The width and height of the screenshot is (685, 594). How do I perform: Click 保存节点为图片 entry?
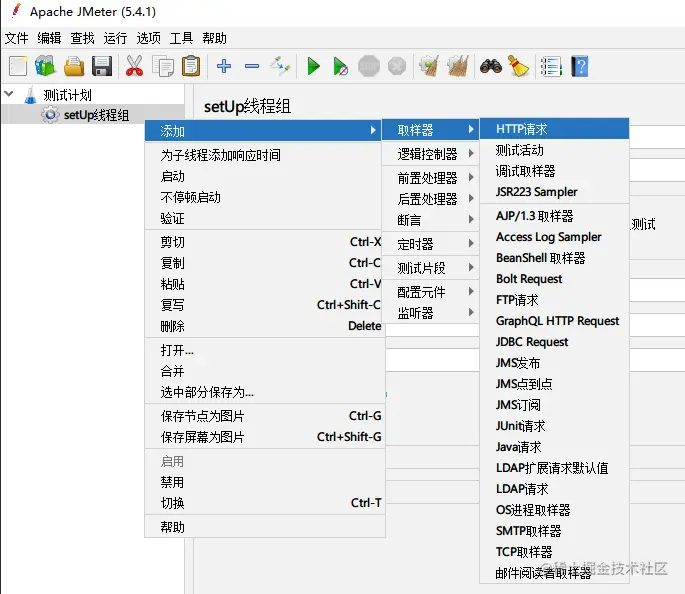click(x=265, y=416)
